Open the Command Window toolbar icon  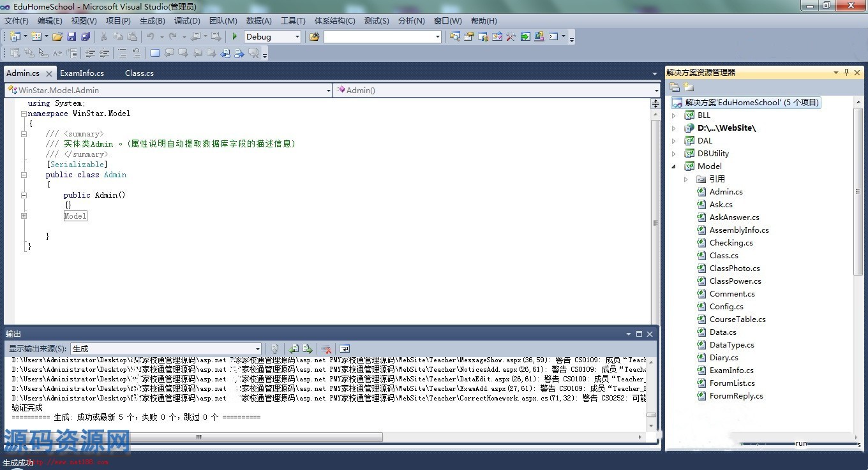coord(553,36)
